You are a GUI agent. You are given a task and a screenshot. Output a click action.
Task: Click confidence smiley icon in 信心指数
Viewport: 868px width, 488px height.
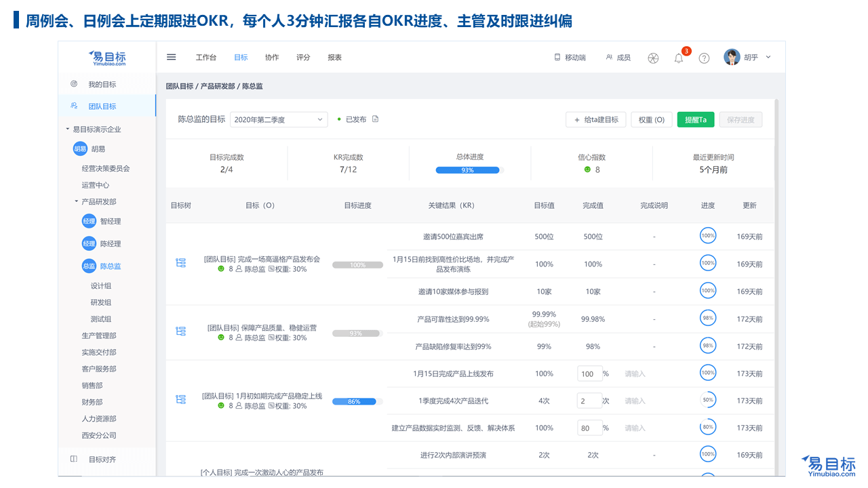coord(587,169)
